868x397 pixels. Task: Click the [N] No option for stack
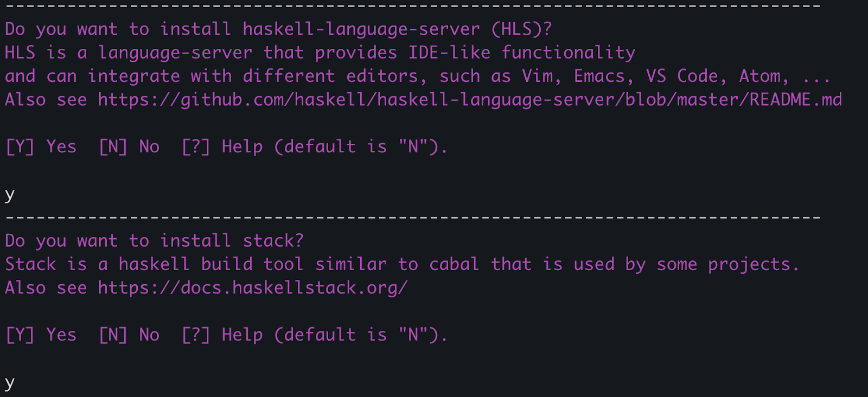tap(129, 335)
